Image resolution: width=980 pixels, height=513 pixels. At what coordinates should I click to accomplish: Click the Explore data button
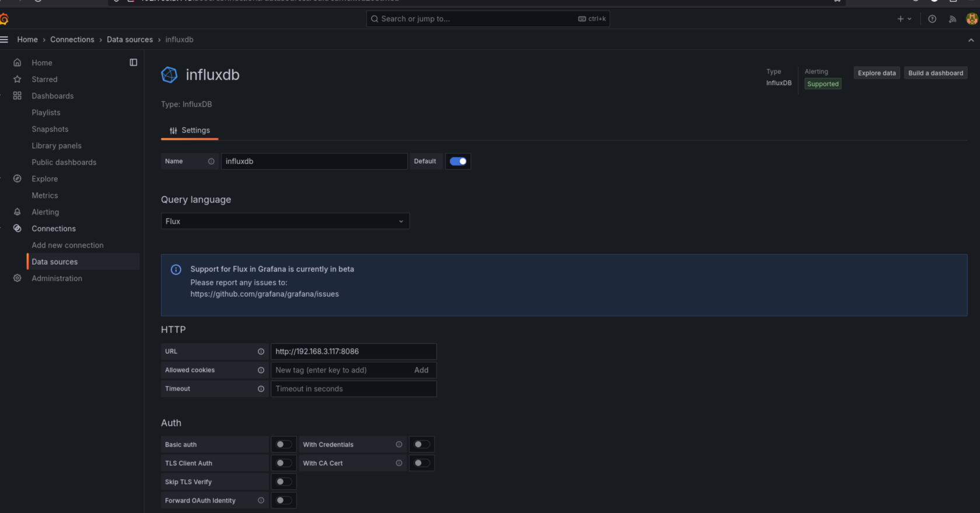click(x=876, y=73)
